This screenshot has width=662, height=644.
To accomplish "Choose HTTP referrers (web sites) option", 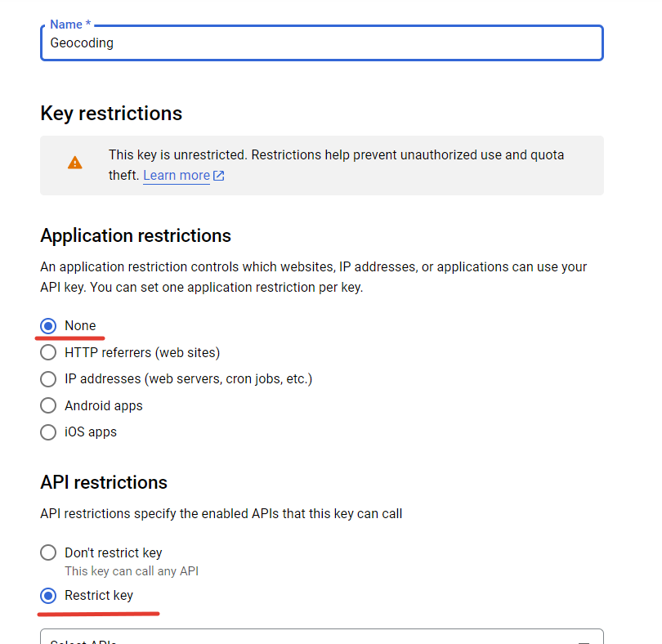I will click(48, 352).
